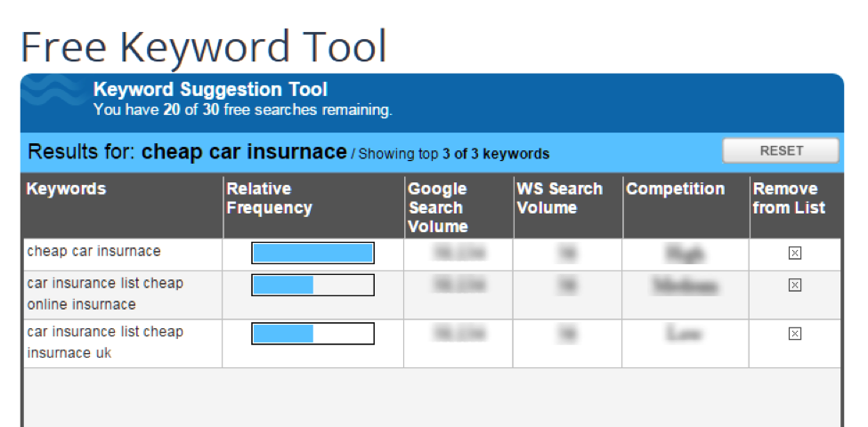Remove 'cheap insurnace uk' keyword row
The height and width of the screenshot is (427, 868).
tap(794, 334)
